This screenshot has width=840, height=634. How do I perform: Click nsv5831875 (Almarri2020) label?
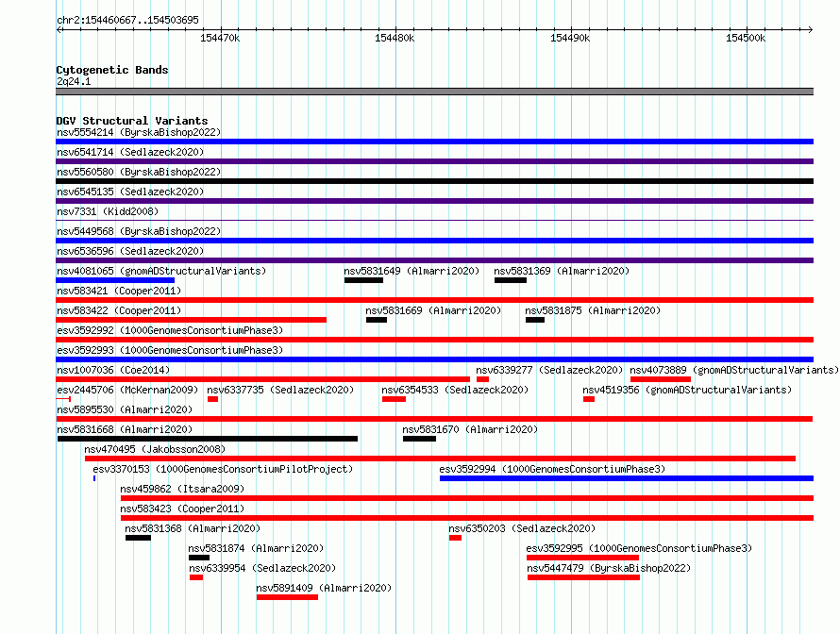[x=593, y=310]
